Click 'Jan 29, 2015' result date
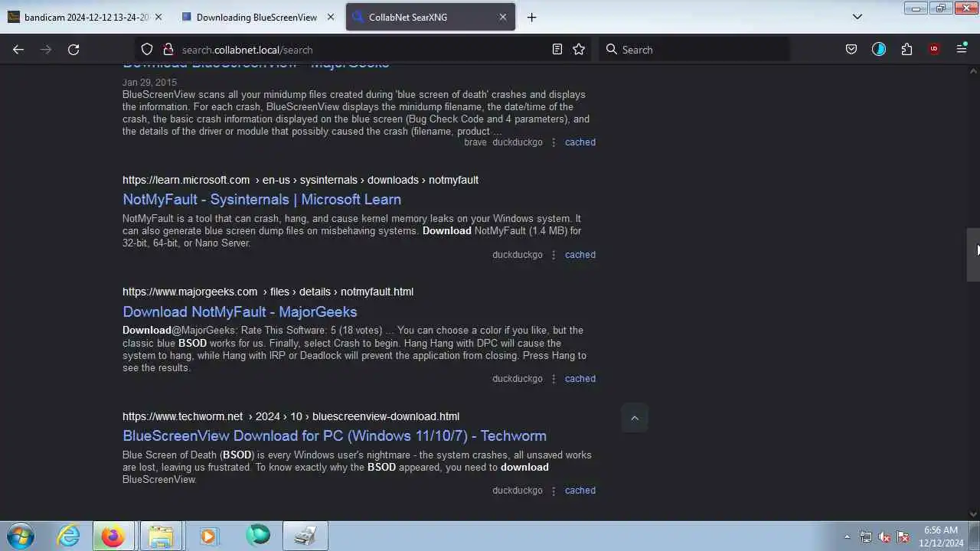 click(x=149, y=83)
